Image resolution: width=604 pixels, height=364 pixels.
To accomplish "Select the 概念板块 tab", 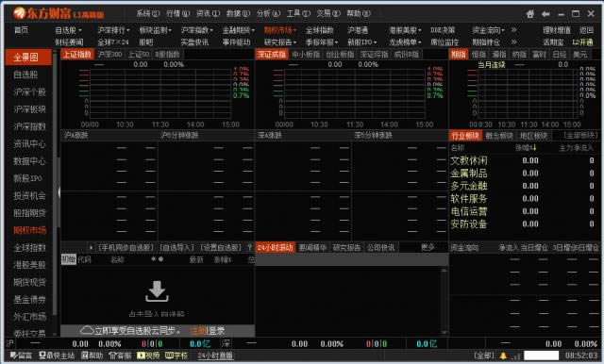I will (x=499, y=136).
